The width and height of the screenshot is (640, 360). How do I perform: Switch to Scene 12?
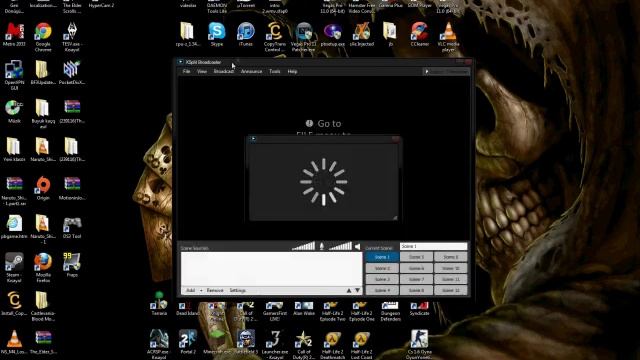click(x=451, y=290)
